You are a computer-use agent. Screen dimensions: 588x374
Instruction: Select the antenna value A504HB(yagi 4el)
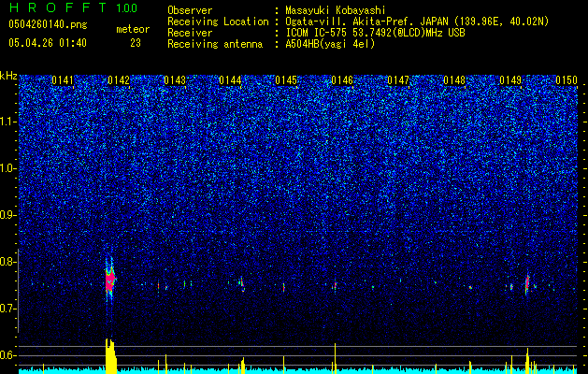tap(330, 44)
